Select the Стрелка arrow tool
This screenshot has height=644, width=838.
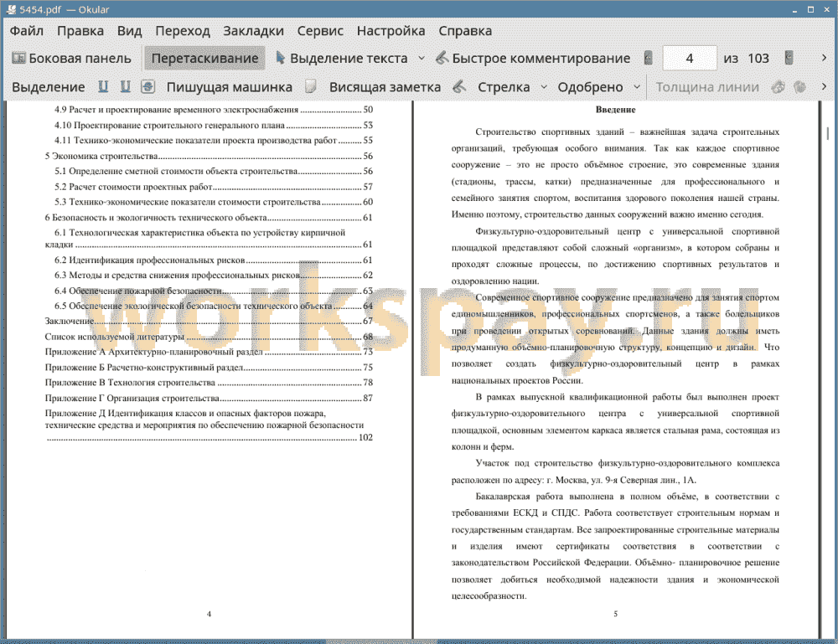pyautogui.click(x=504, y=87)
